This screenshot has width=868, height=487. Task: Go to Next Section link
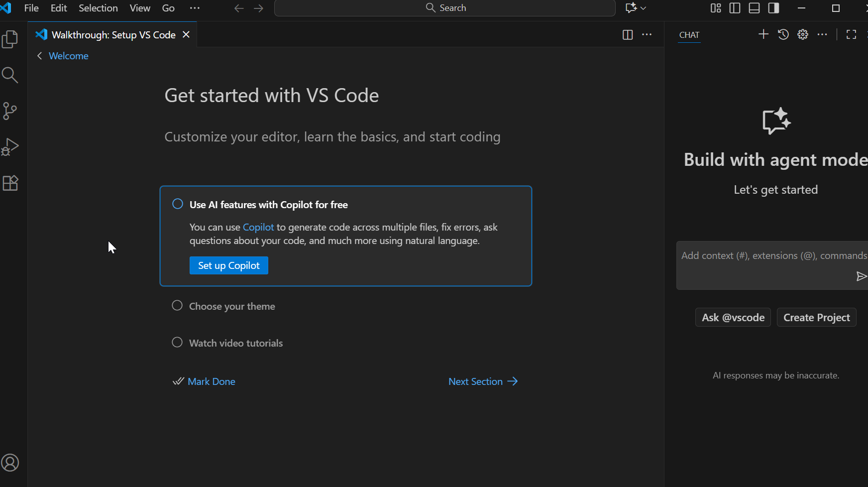click(483, 381)
